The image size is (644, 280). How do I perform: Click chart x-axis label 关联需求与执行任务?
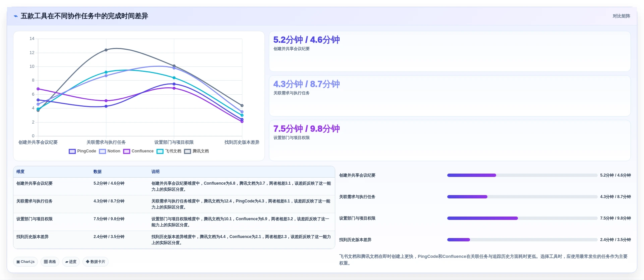106,142
